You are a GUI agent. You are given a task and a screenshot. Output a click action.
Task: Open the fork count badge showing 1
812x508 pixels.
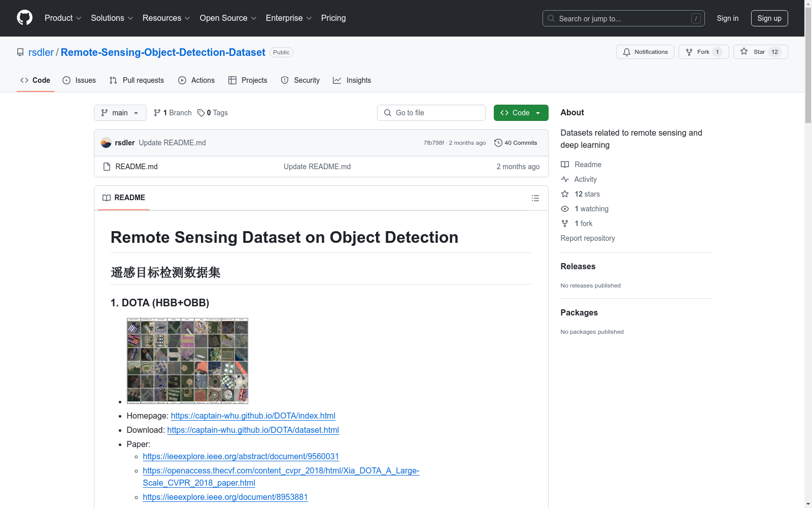point(717,52)
